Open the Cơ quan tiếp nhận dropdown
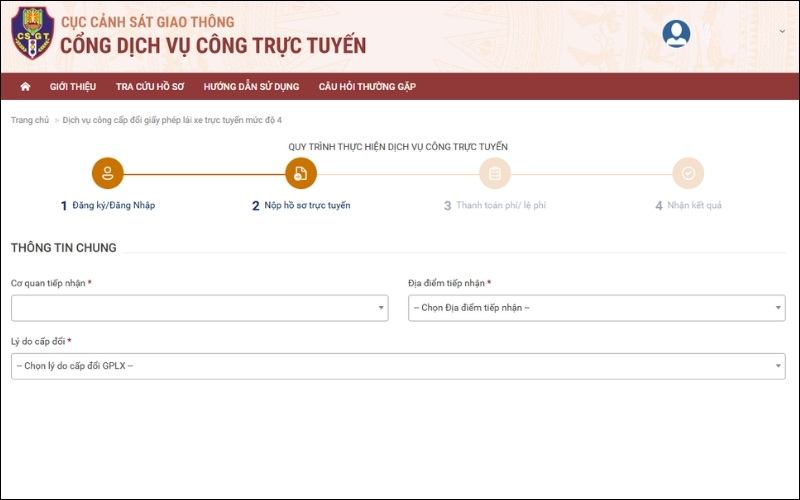This screenshot has height=500, width=800. 199,308
